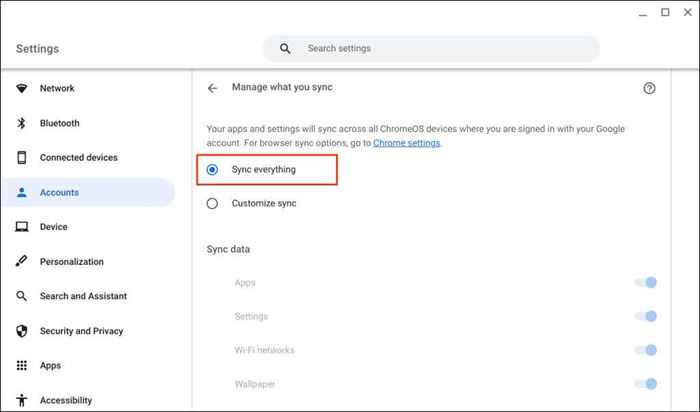700x412 pixels.
Task: Open the Accessibility settings section
Action: (66, 400)
